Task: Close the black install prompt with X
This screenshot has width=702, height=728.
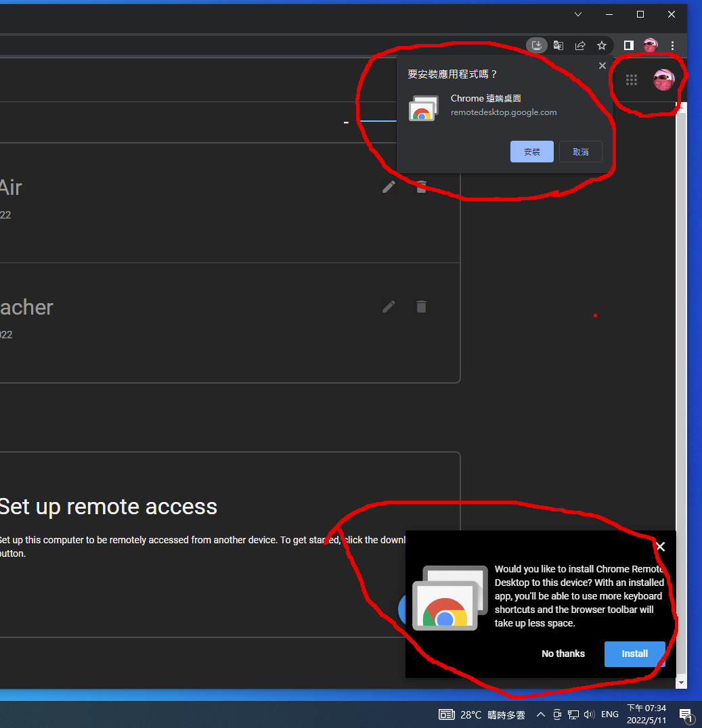Action: pyautogui.click(x=661, y=547)
